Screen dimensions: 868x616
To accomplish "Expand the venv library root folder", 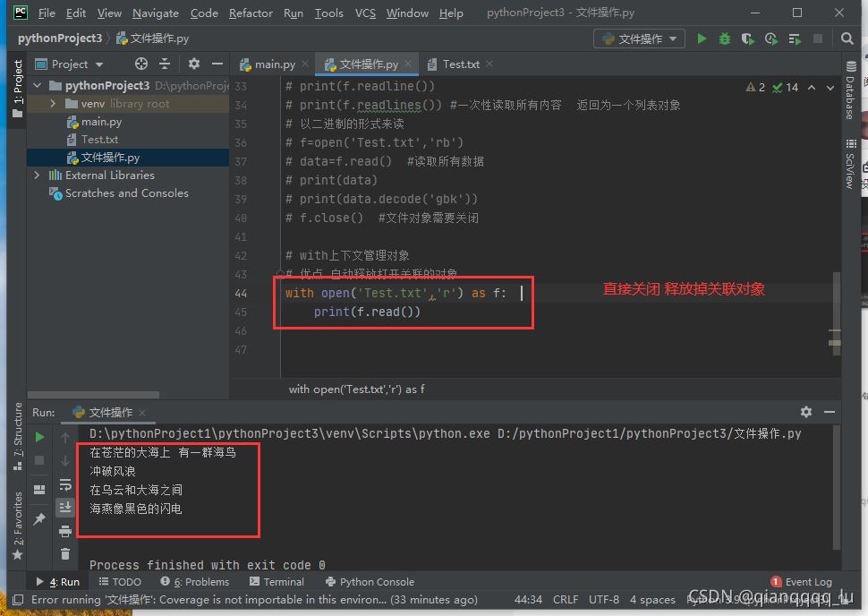I will (x=54, y=104).
